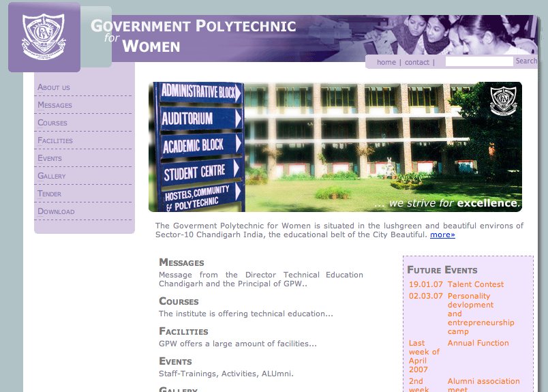Click the home link in top bar
Image resolution: width=548 pixels, height=392 pixels.
point(386,62)
